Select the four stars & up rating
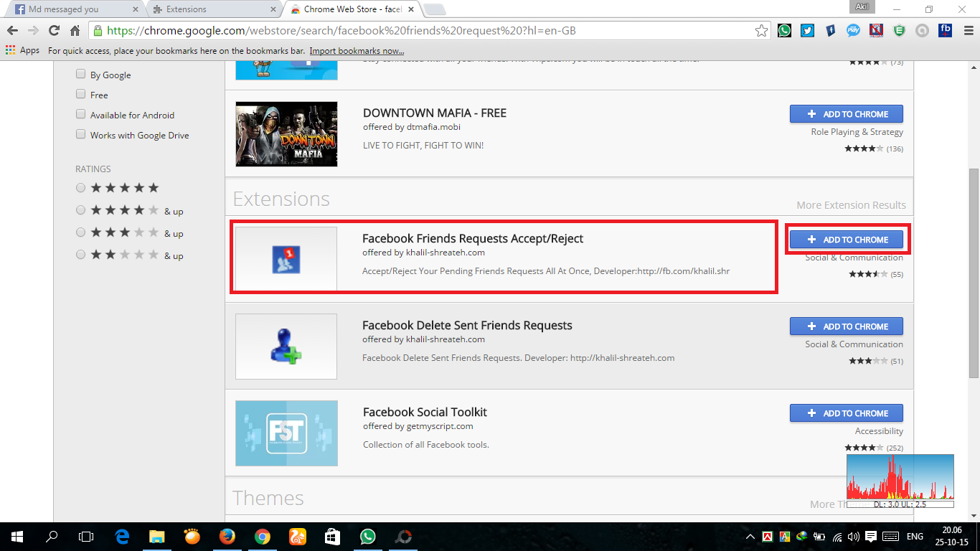The image size is (980, 551). point(81,211)
